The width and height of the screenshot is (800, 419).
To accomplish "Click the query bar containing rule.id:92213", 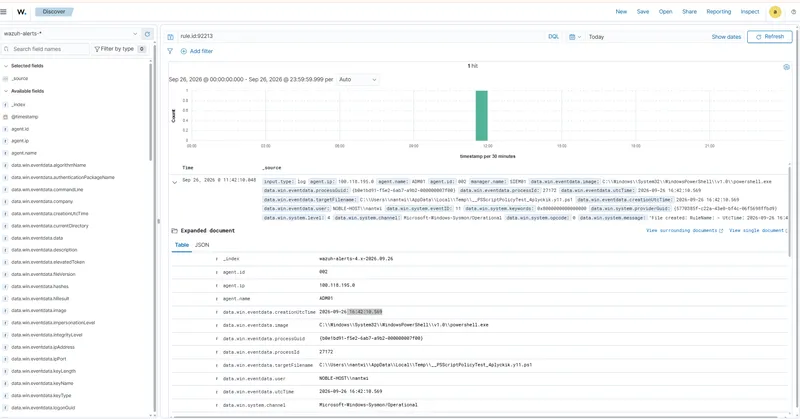I will pos(360,36).
